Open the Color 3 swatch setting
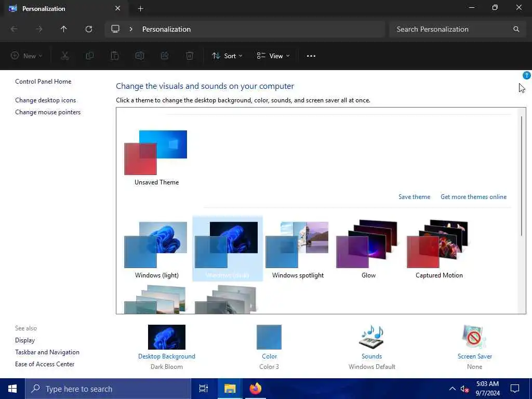 (x=269, y=337)
